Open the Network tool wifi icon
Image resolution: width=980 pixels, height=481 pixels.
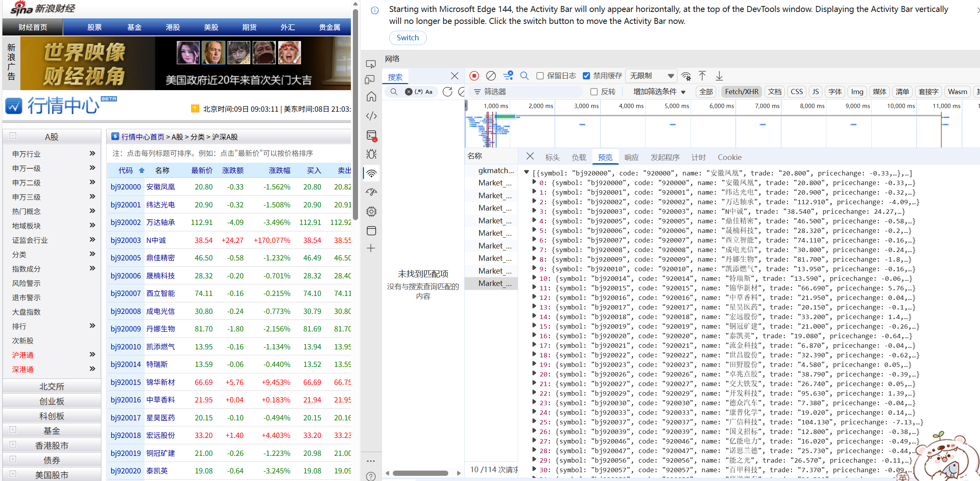coord(371,173)
